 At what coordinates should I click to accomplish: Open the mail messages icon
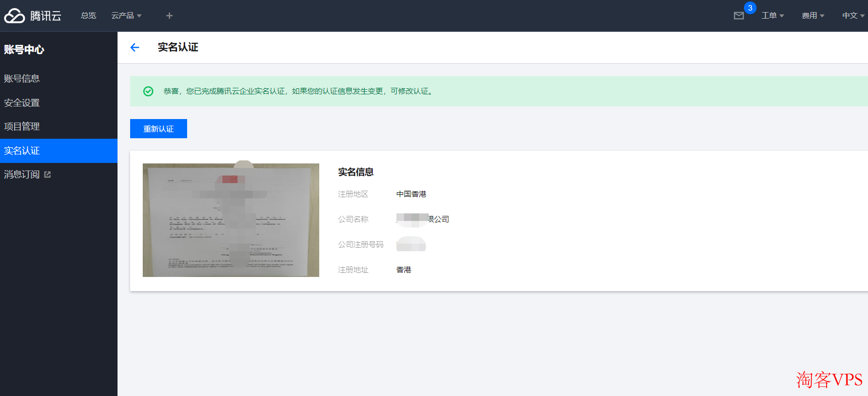point(739,16)
